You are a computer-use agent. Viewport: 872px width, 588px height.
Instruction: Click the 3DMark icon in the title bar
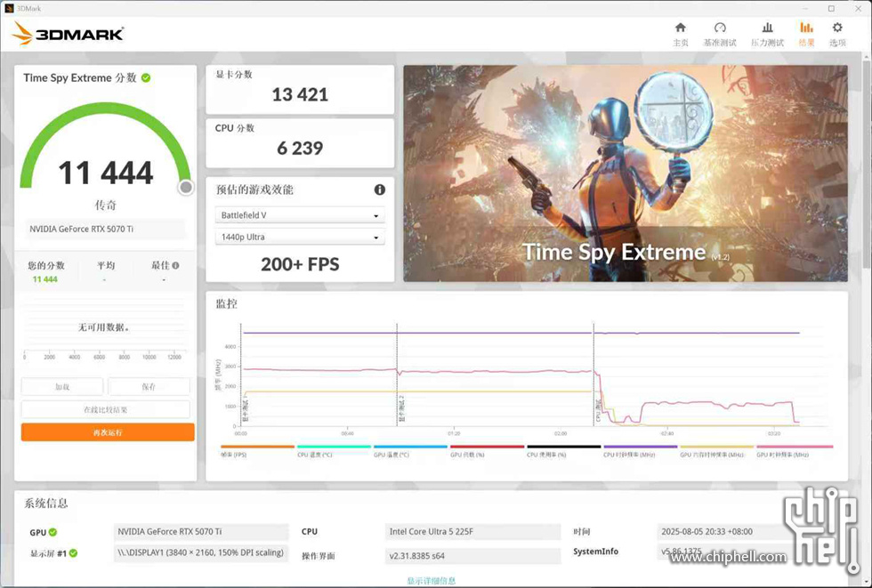(8, 8)
